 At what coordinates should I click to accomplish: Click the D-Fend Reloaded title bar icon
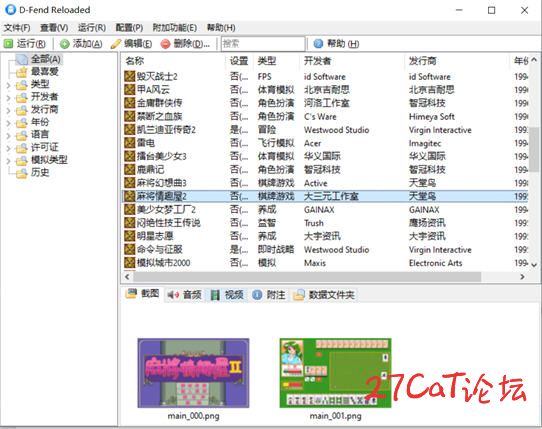click(11, 10)
